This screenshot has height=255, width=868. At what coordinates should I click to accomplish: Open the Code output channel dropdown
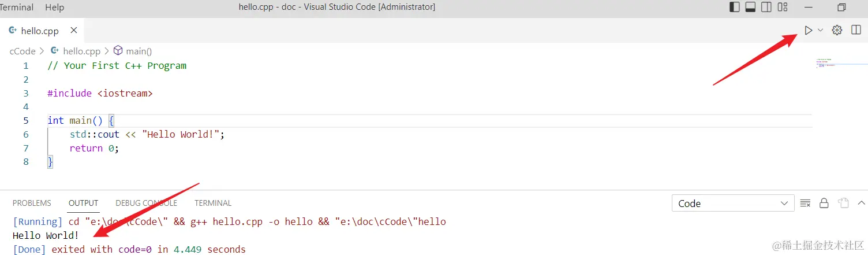click(x=733, y=204)
